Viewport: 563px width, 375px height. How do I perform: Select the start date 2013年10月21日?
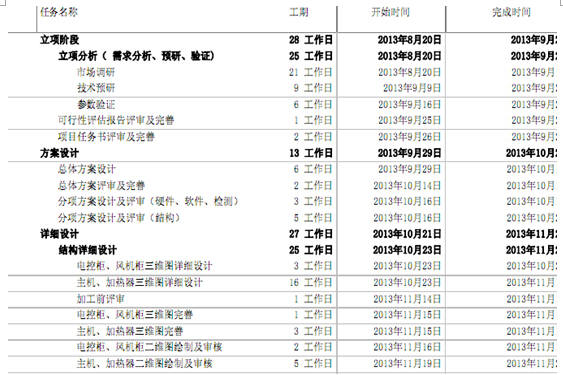click(x=407, y=234)
